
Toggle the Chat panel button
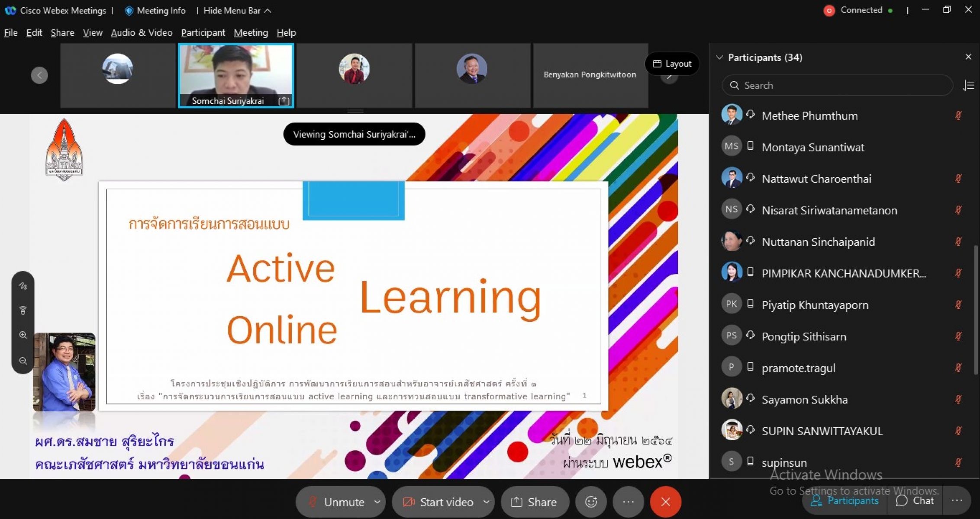point(915,500)
